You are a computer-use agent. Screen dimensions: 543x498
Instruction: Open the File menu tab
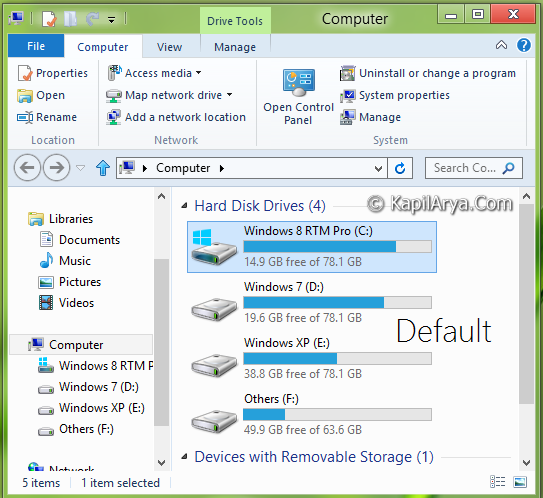[x=36, y=46]
